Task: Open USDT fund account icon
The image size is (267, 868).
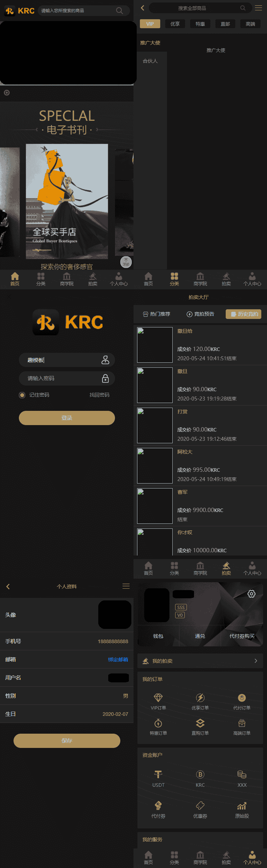Action: click(x=158, y=774)
